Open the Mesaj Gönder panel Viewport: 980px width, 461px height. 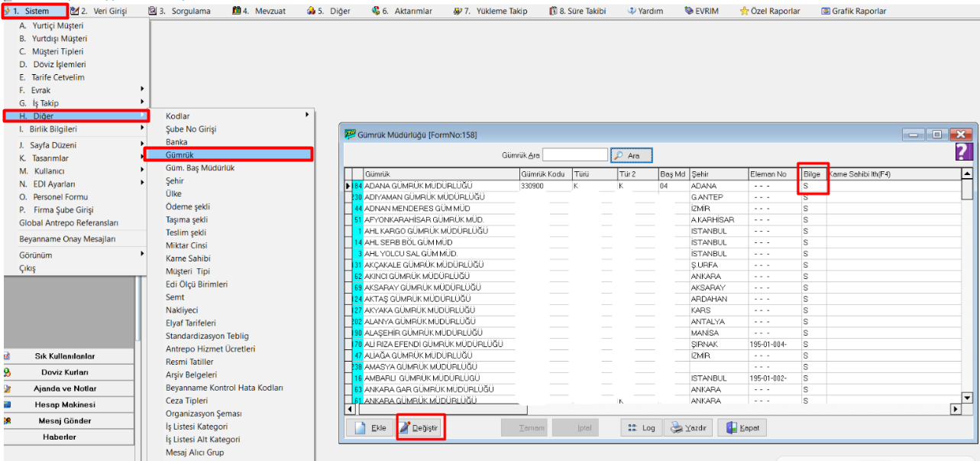point(65,420)
